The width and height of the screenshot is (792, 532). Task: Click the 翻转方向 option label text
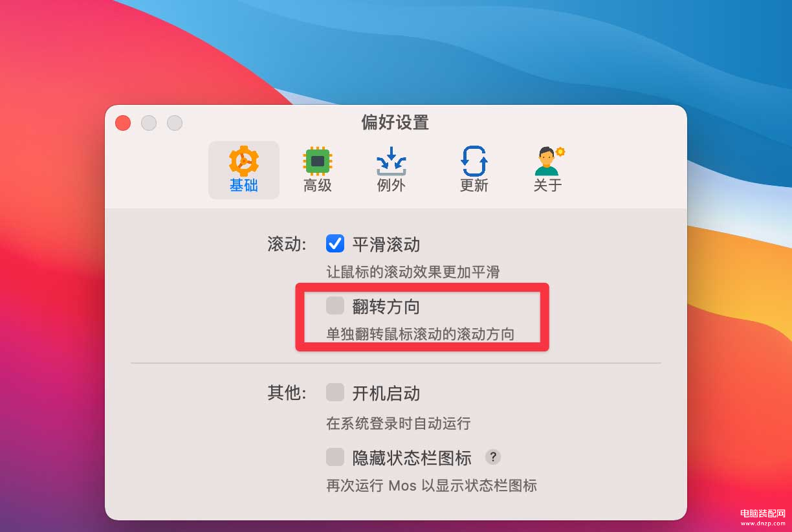[x=386, y=306]
